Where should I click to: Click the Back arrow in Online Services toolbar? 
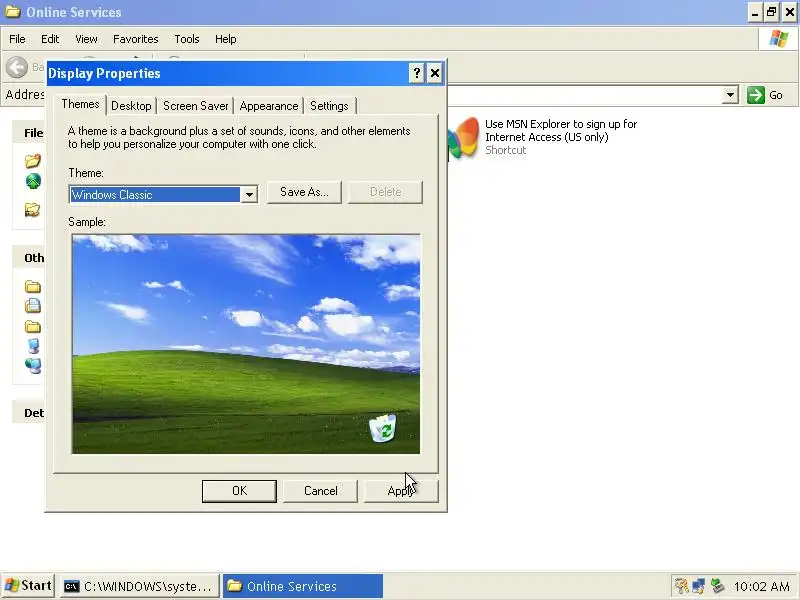(x=17, y=67)
